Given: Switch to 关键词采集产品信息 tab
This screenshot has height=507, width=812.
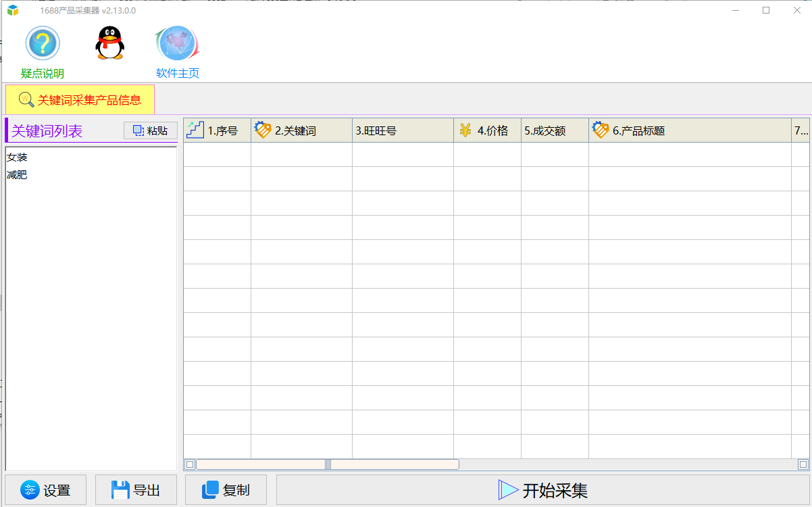Looking at the screenshot, I should click(x=80, y=100).
